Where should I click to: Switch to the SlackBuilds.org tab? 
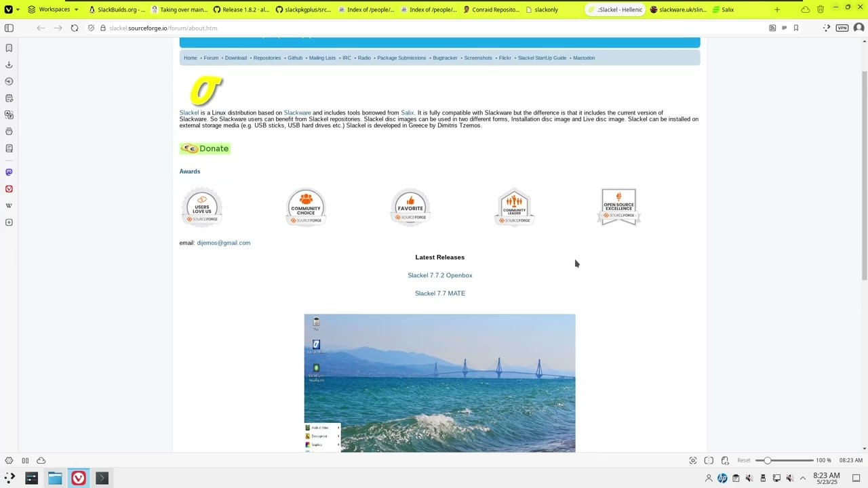116,9
